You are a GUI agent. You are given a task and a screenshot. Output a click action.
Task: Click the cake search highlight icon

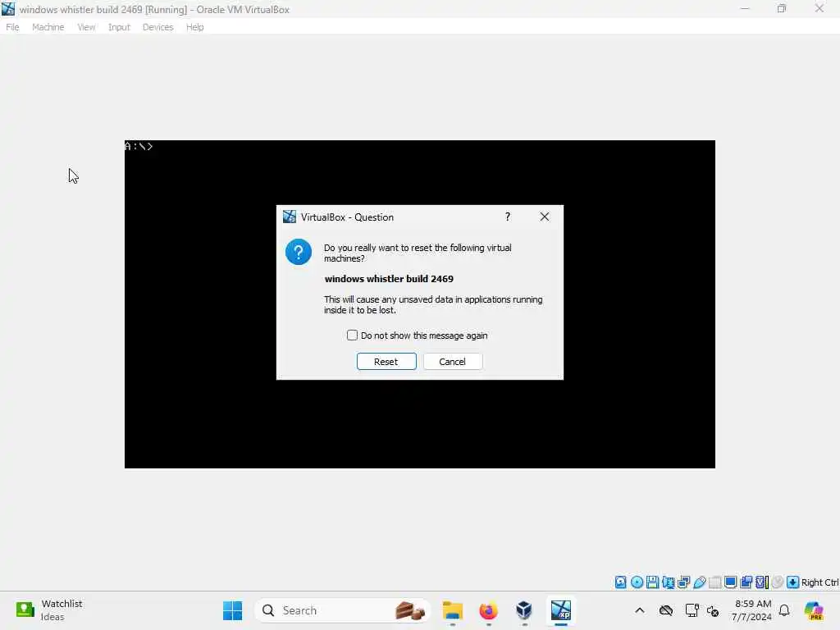tap(410, 610)
